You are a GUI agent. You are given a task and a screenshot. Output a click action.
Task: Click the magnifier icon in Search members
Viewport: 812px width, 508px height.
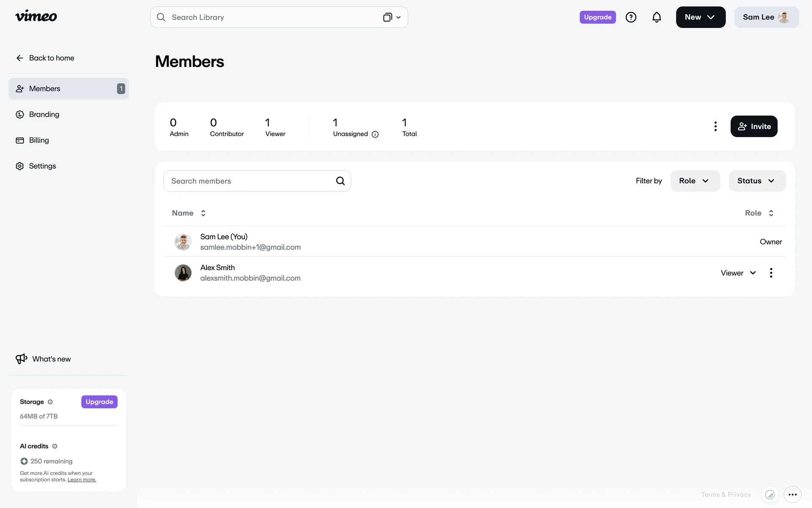pyautogui.click(x=340, y=181)
